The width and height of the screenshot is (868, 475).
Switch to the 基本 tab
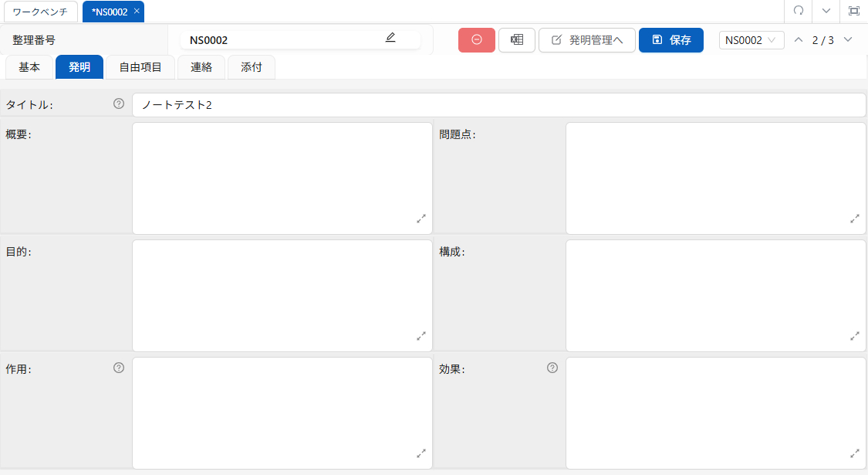[x=29, y=67]
